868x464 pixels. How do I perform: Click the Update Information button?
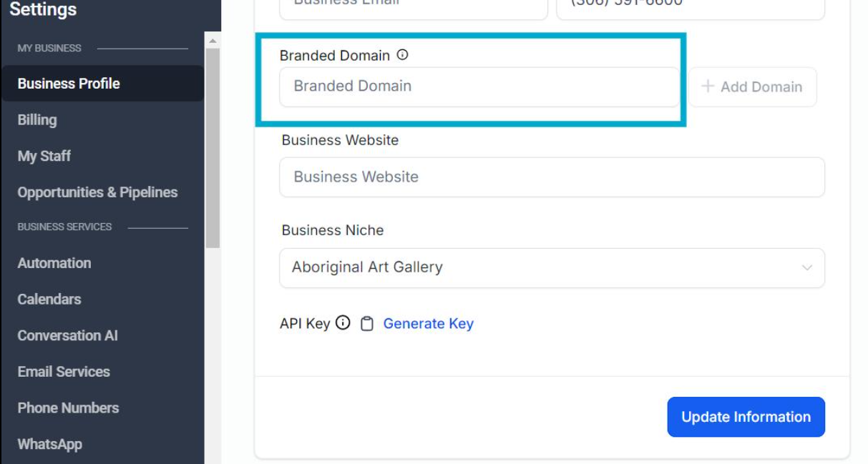pos(746,417)
